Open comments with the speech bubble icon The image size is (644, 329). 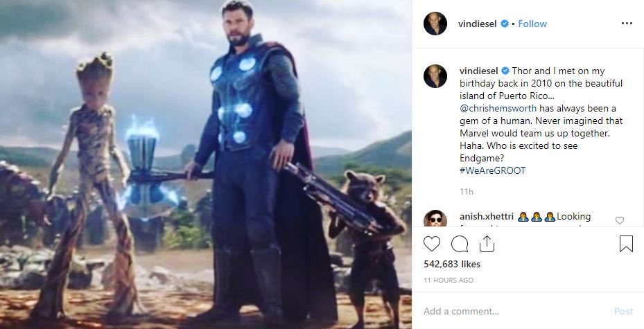click(460, 244)
